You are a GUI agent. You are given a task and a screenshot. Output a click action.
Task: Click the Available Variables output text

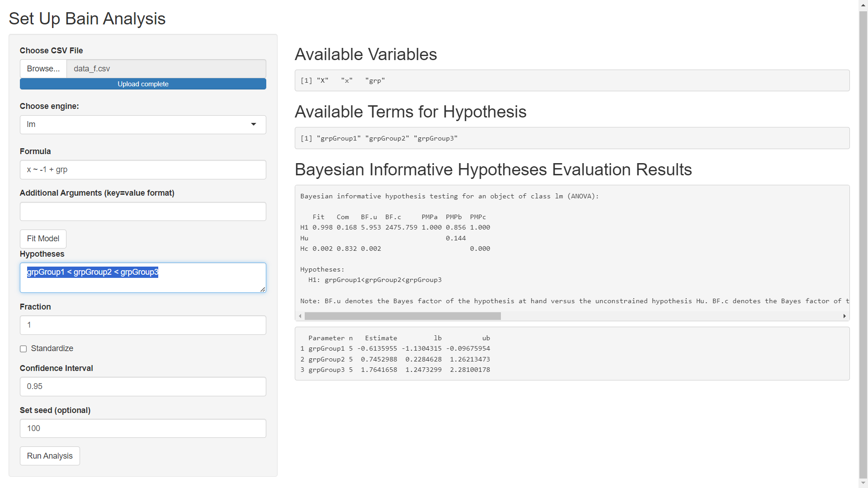coord(343,80)
